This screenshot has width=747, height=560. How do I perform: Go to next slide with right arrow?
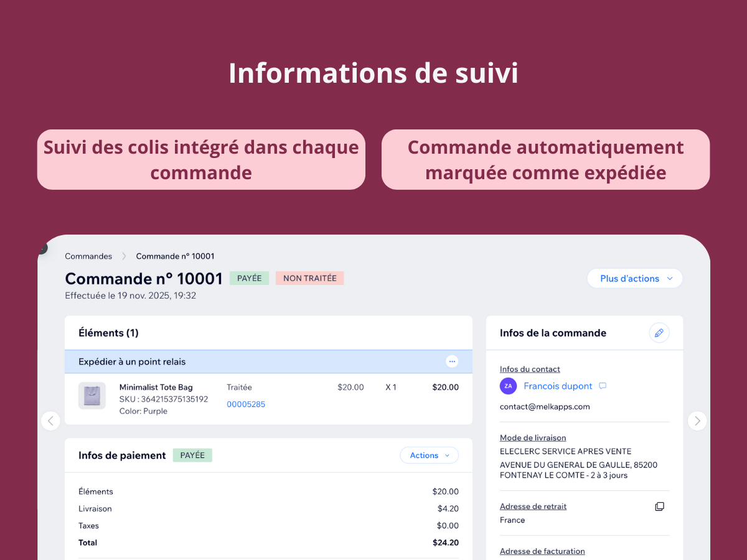click(x=697, y=421)
